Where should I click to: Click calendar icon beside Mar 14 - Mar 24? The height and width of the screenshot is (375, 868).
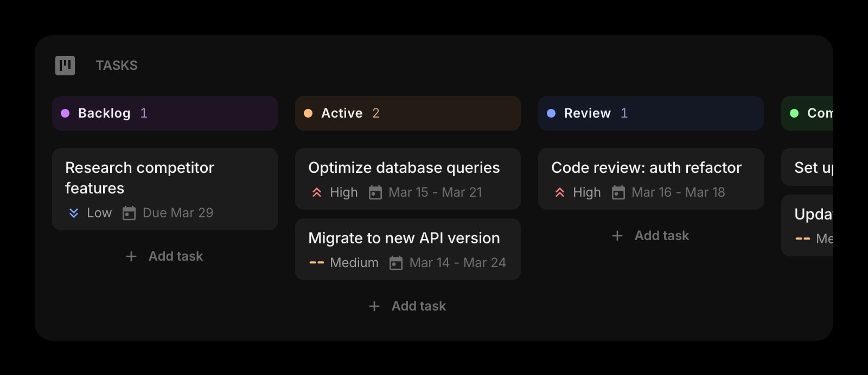pyautogui.click(x=397, y=263)
